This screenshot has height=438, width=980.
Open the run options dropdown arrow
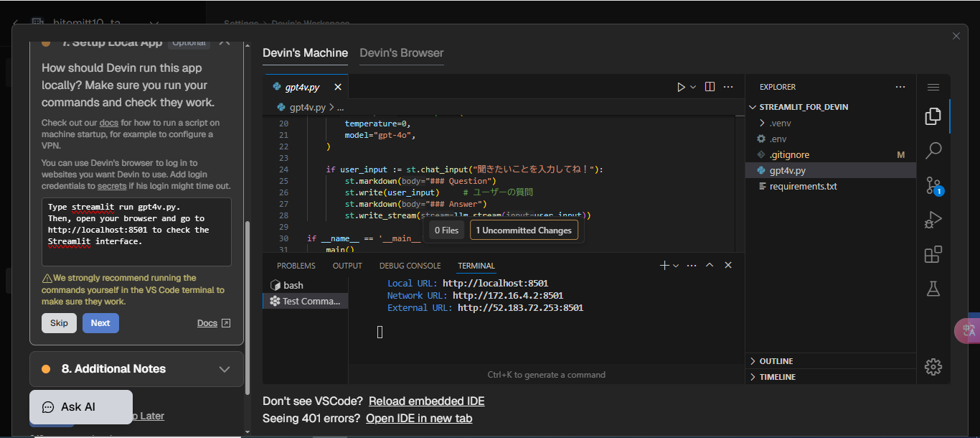pos(693,87)
